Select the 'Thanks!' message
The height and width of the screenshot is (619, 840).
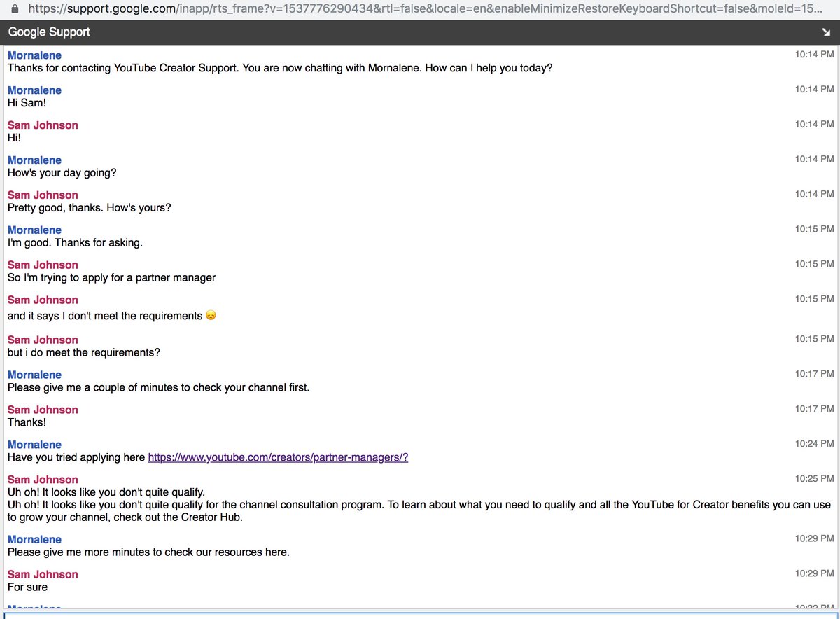[x=27, y=422]
